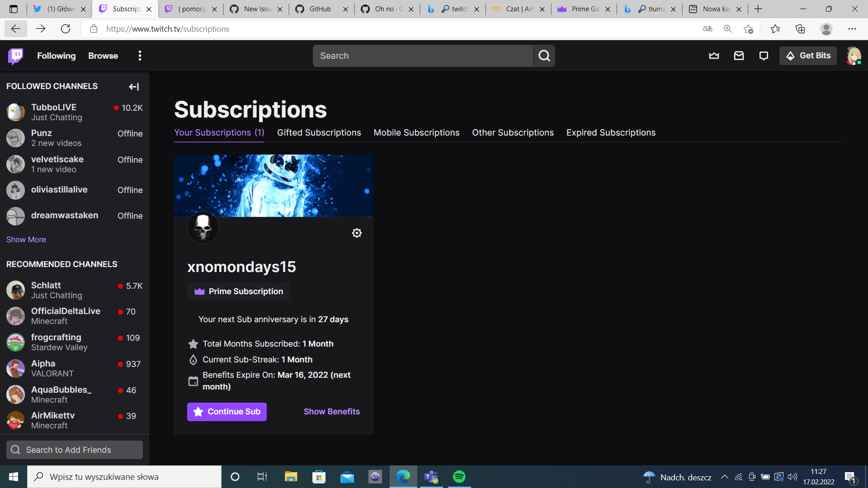868x488 pixels.
Task: Collapse the Followed Channels sidebar
Action: click(134, 87)
